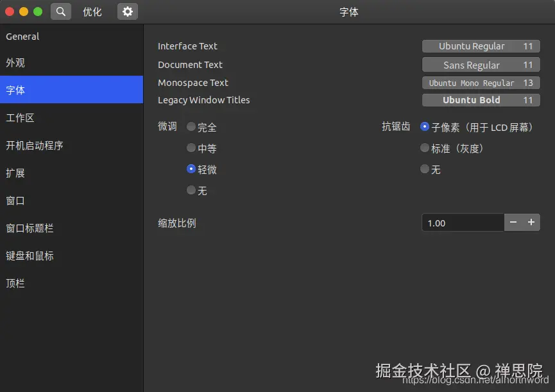Open the Interface Text font picker Ubuntu Regular

click(x=480, y=46)
